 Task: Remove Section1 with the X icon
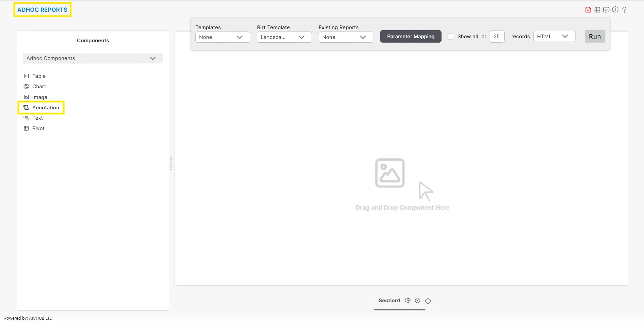click(x=417, y=301)
